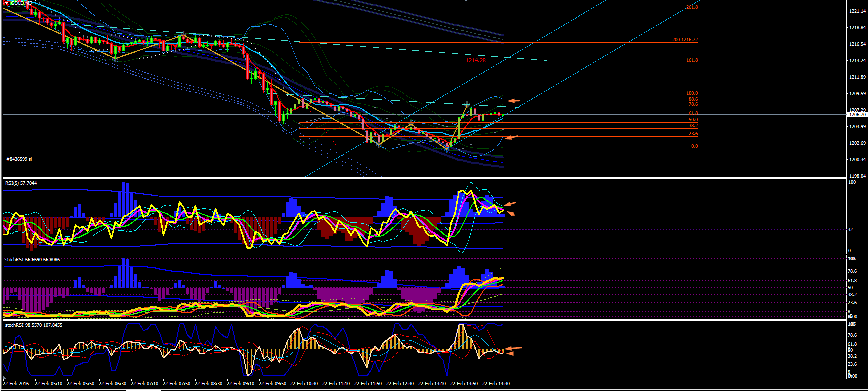This screenshot has height=391, width=868.
Task: Click the 22 Feb 09:50 time axis label
Action: (273, 384)
